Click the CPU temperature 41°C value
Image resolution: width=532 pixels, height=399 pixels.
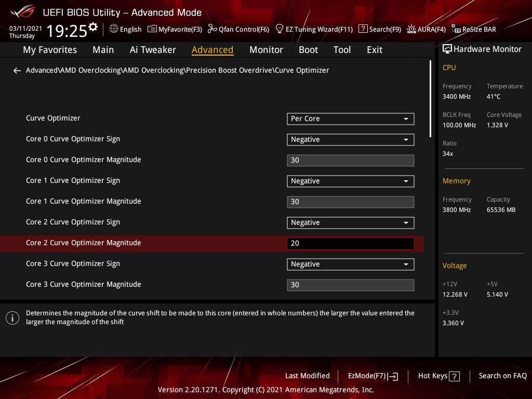494,97
